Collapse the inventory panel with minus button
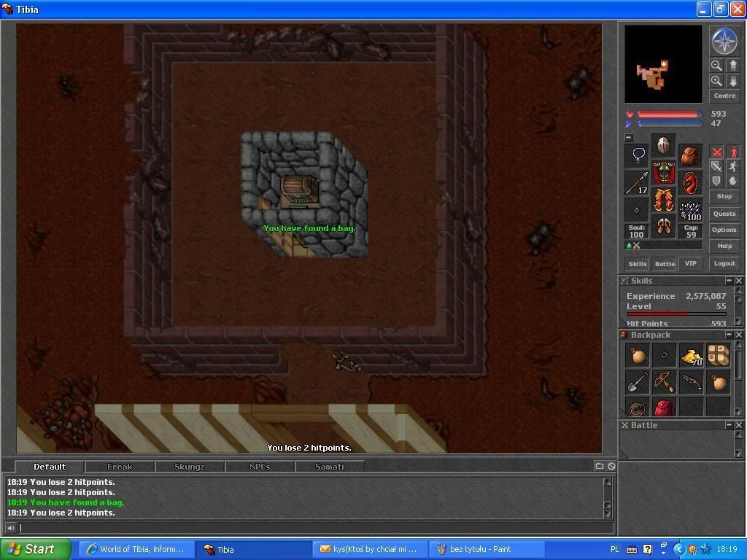The height and width of the screenshot is (560, 747). [x=629, y=138]
